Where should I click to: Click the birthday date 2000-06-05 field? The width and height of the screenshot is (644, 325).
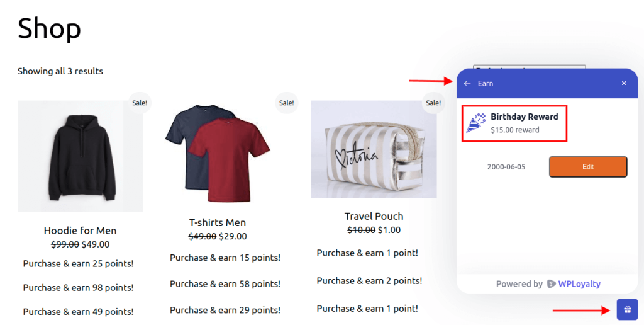tap(506, 167)
